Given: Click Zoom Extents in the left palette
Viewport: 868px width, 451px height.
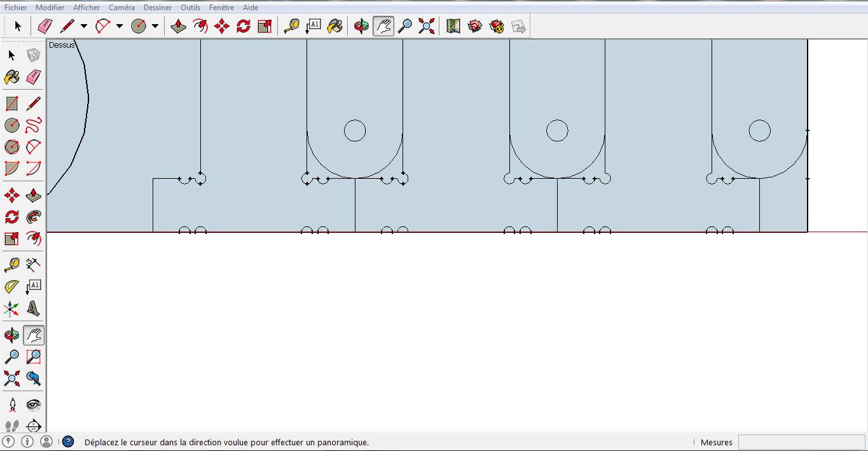Looking at the screenshot, I should [x=12, y=378].
